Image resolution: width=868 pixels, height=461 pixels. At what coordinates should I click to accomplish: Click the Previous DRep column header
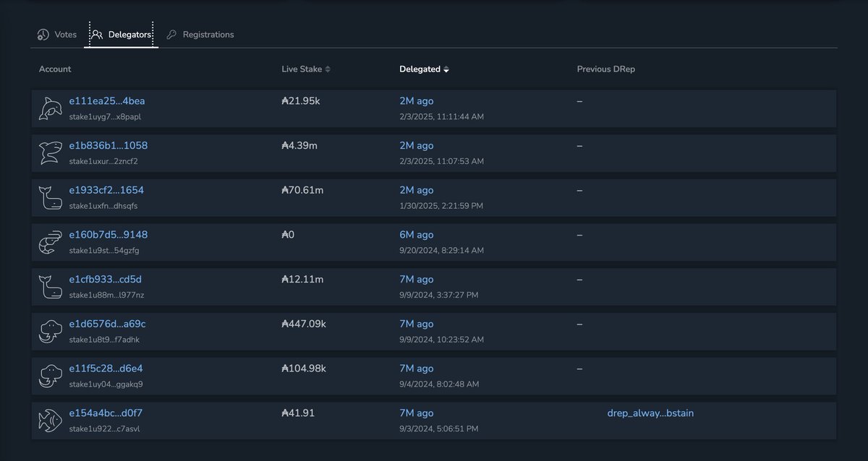click(606, 69)
